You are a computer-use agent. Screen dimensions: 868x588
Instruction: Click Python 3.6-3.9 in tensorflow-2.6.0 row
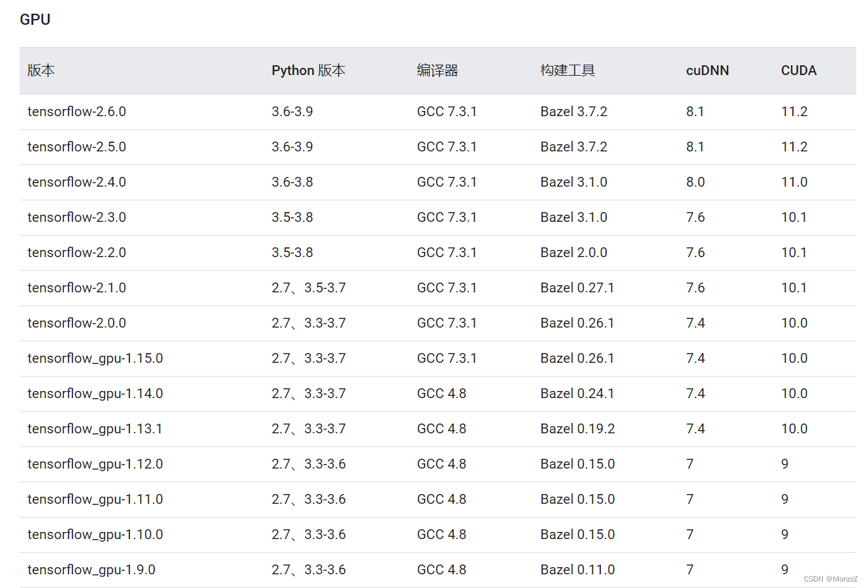coord(293,112)
